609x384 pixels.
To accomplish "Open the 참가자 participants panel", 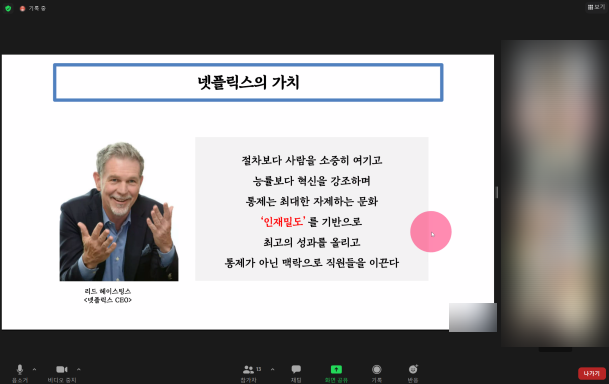I will [249, 373].
